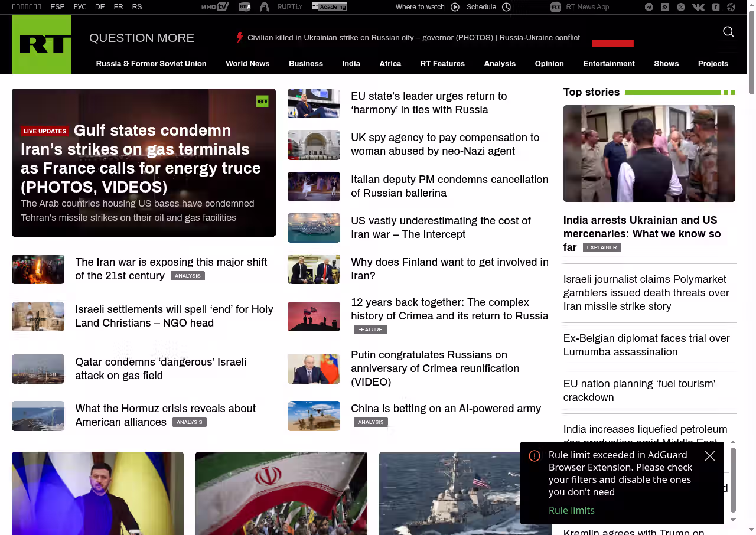Open the Rule limits link
Screen dimensions: 756x535
[571, 510]
